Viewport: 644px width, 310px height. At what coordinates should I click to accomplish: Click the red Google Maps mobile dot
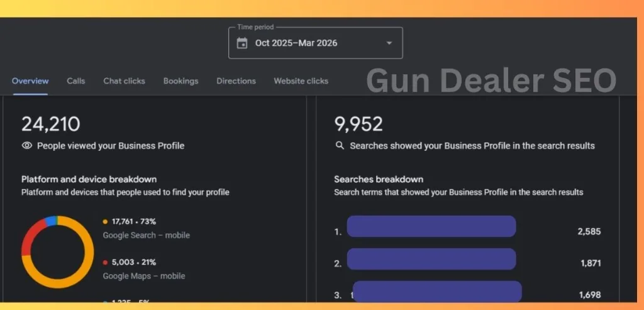(105, 262)
